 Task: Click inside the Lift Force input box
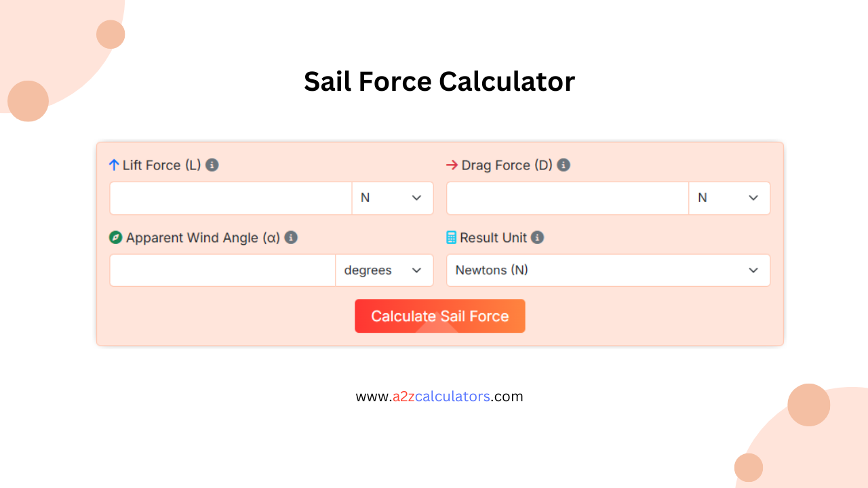click(231, 198)
